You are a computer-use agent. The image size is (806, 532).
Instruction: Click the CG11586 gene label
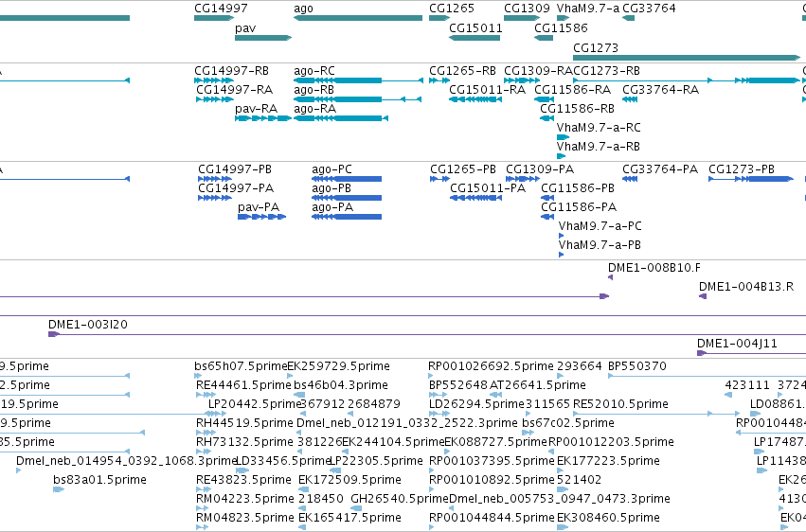tap(561, 27)
